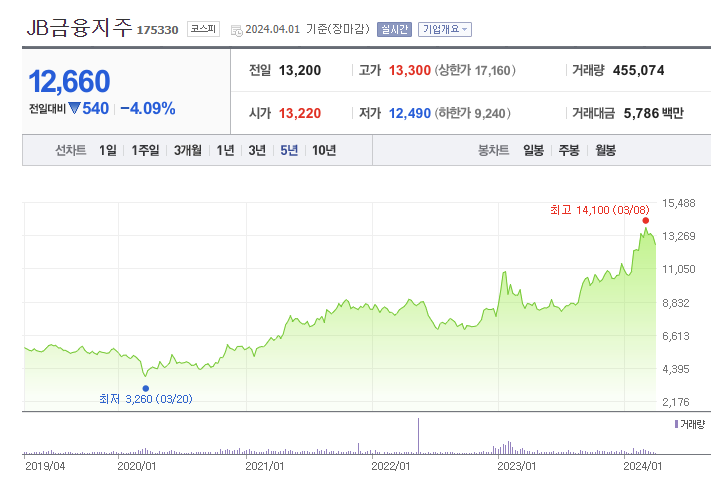This screenshot has width=711, height=483.
Task: Select the 1일 line chart tab
Action: (108, 150)
